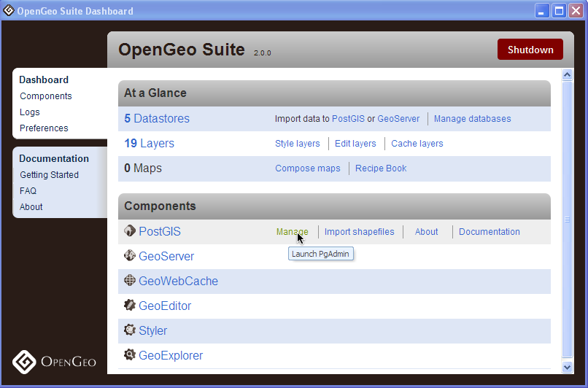Open Preferences in the sidebar
The height and width of the screenshot is (388, 588).
[x=44, y=128]
